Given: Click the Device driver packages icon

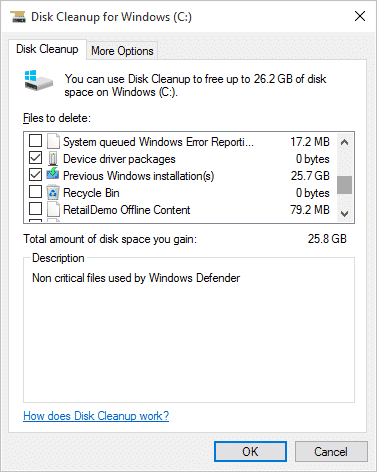Looking at the screenshot, I should point(53,159).
